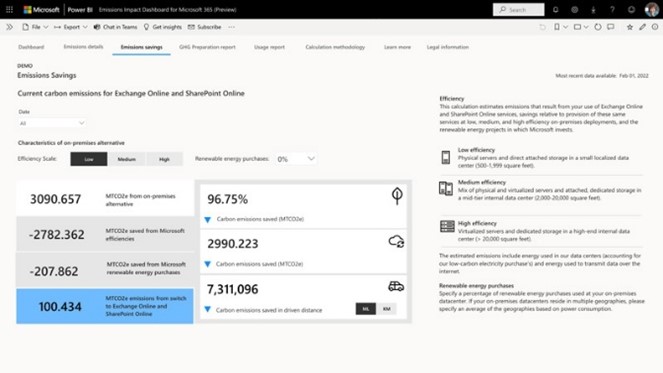Click the search box in header
The width and height of the screenshot is (663, 373).
click(518, 9)
